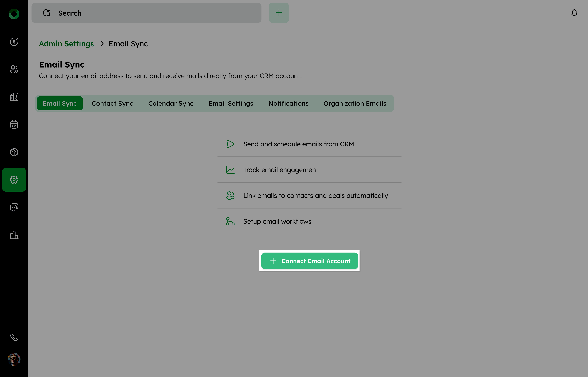Open the Calendar icon in sidebar

coord(14,125)
